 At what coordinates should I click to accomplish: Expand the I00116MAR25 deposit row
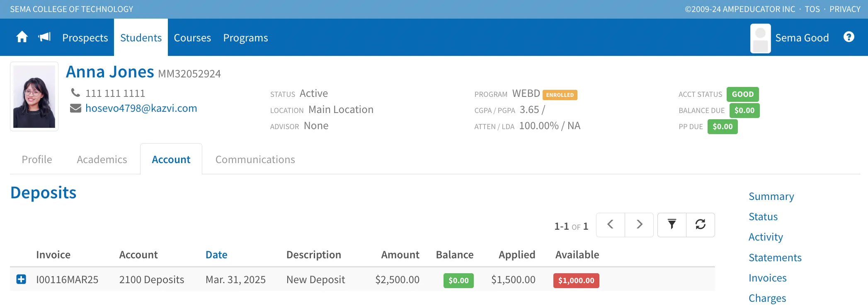(x=21, y=279)
